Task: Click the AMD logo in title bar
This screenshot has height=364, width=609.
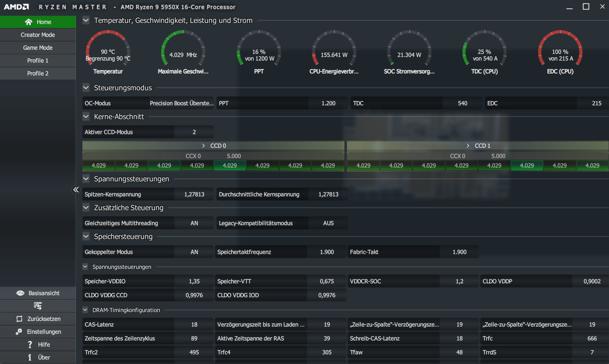Action: 16,7
